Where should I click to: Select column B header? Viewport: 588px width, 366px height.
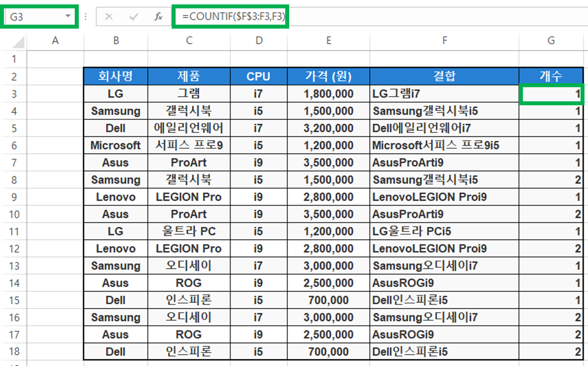coord(116,41)
